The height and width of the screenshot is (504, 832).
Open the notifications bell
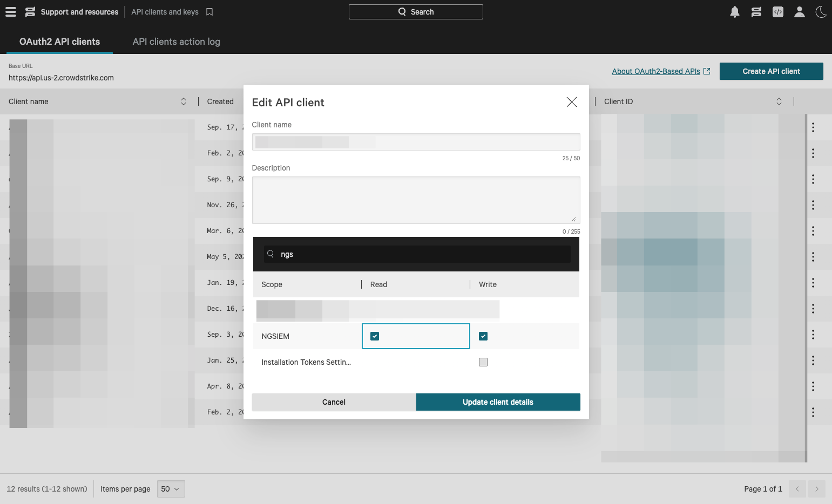(x=734, y=12)
